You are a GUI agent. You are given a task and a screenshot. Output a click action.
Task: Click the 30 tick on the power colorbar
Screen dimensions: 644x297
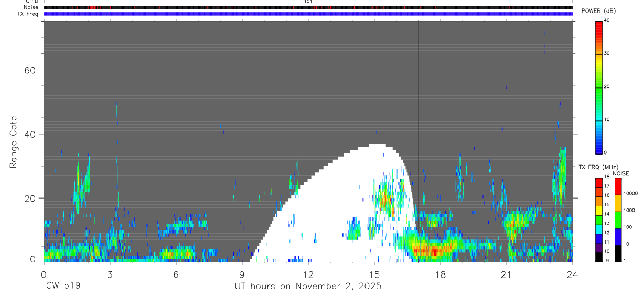[607, 53]
